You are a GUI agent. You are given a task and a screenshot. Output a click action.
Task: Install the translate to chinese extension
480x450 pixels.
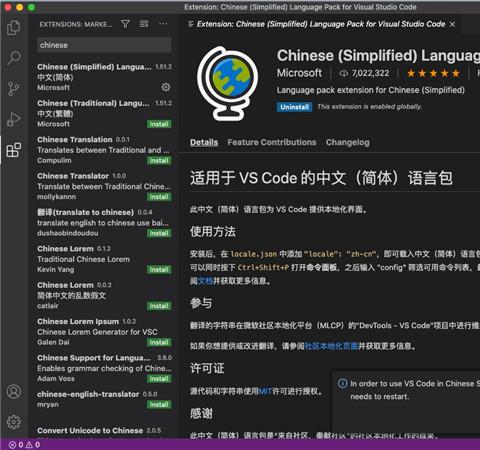point(159,233)
